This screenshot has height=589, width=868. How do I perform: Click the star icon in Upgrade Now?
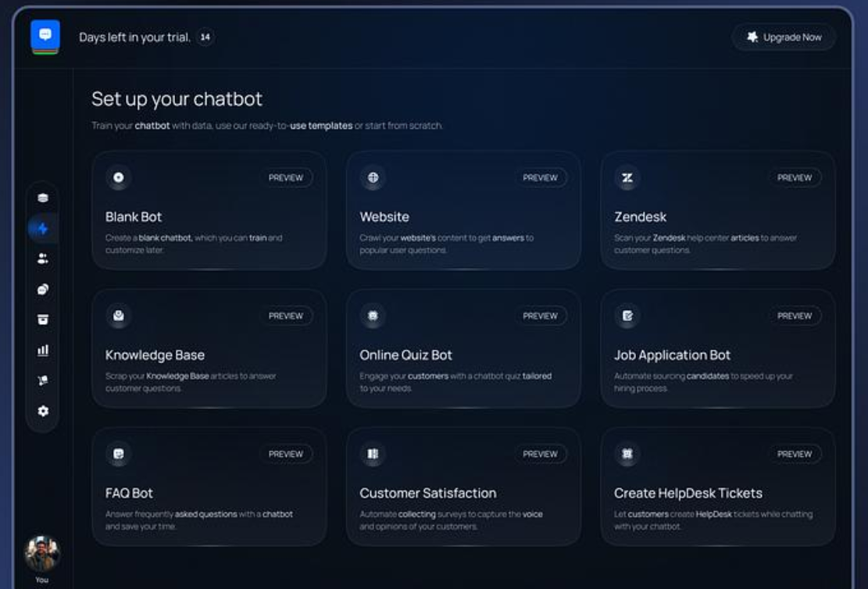(752, 37)
